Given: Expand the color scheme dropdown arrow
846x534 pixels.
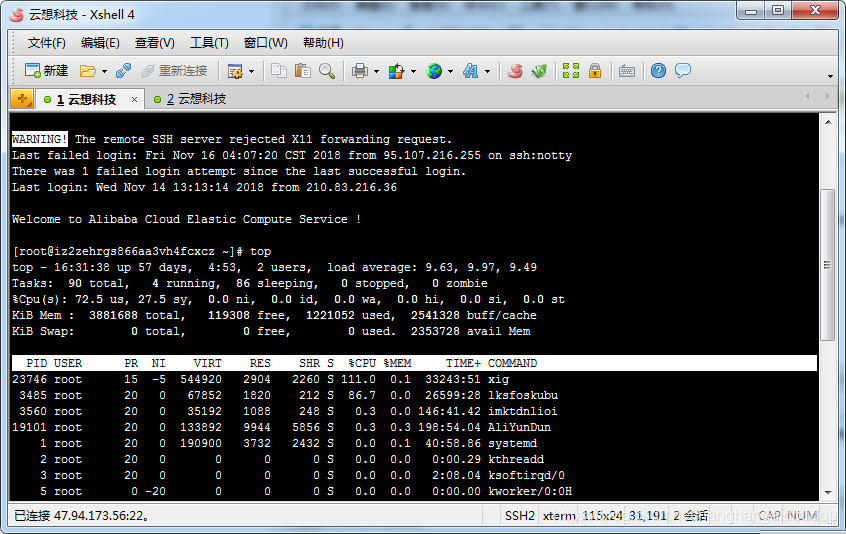Looking at the screenshot, I should (x=413, y=71).
